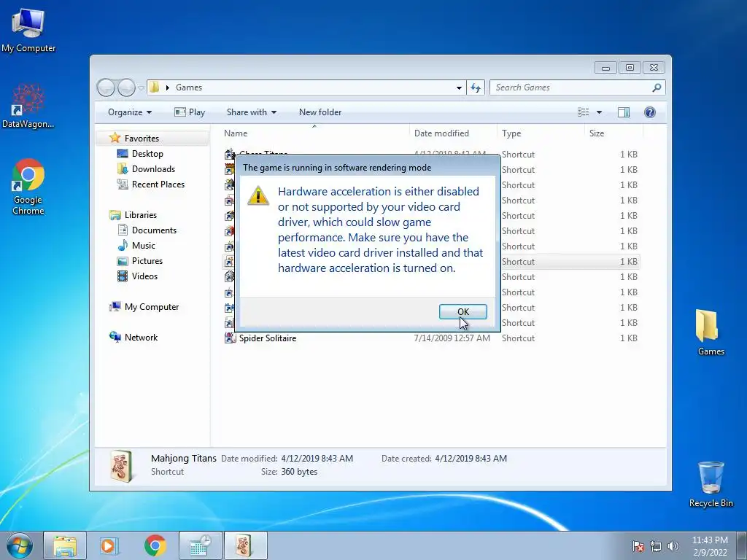Sort by the Name column
The width and height of the screenshot is (747, 560).
tap(314, 133)
